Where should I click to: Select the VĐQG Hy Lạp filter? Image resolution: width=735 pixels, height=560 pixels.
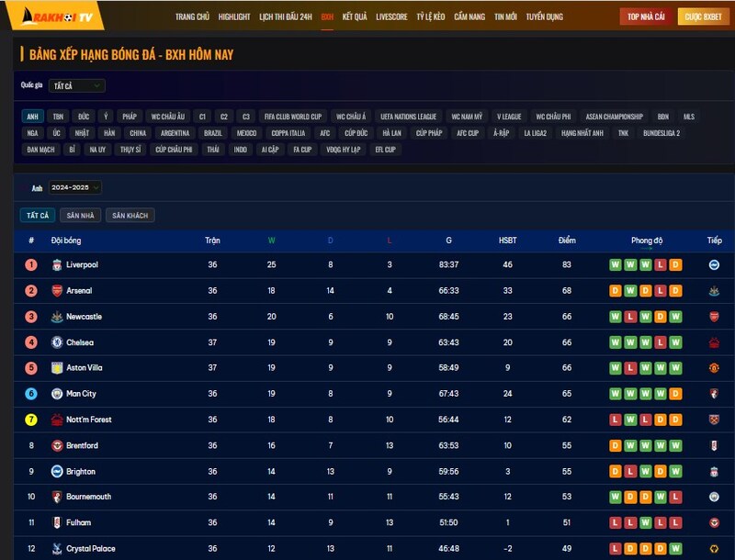point(344,150)
